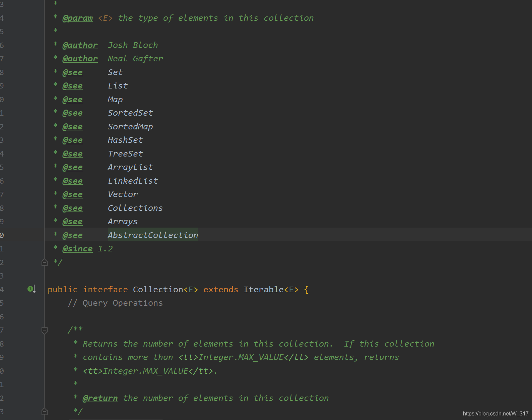Click the Set see reference
The image size is (532, 420).
pos(115,72)
